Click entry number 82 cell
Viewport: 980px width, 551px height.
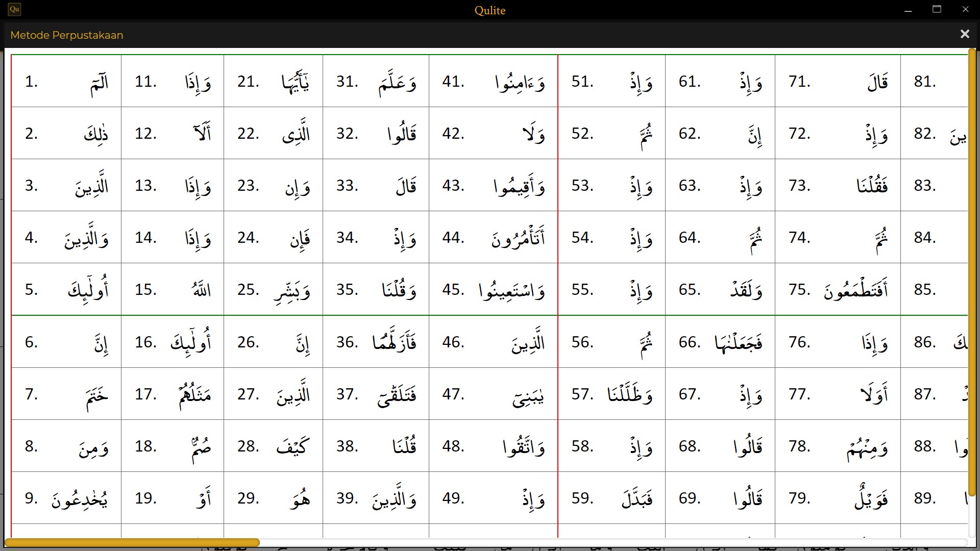click(934, 134)
